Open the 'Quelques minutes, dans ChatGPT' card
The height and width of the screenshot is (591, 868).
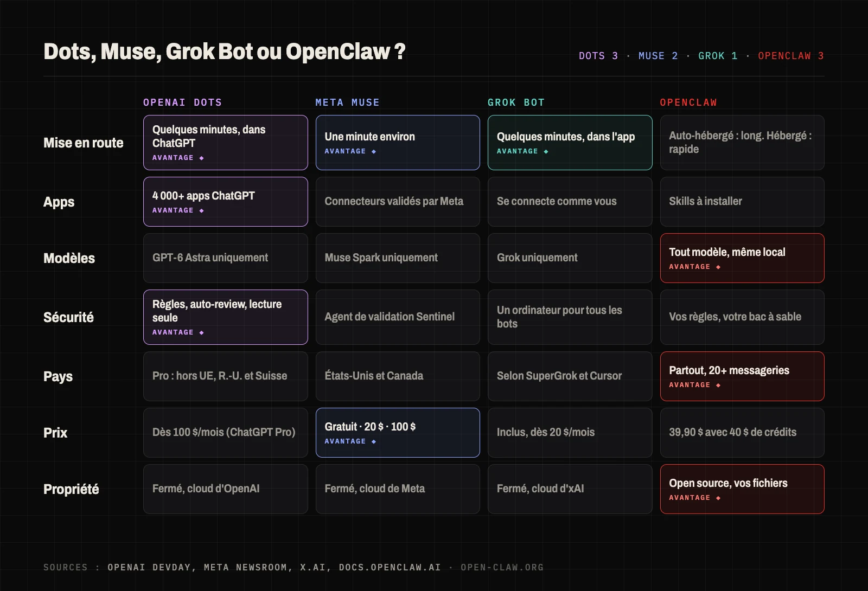pos(226,143)
